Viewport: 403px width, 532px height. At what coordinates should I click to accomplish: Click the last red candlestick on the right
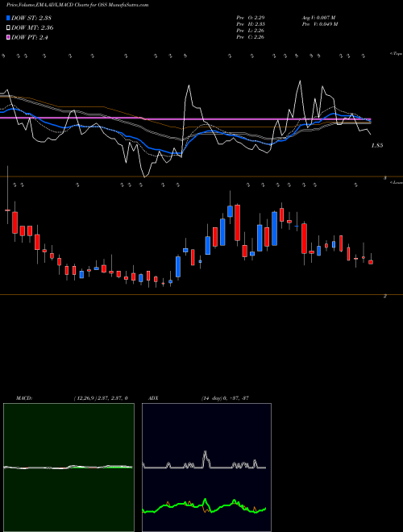(371, 262)
